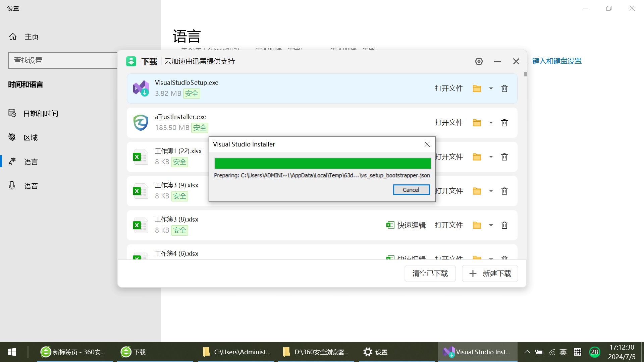
Task: Click the 语音 microphone icon
Action: click(12, 186)
